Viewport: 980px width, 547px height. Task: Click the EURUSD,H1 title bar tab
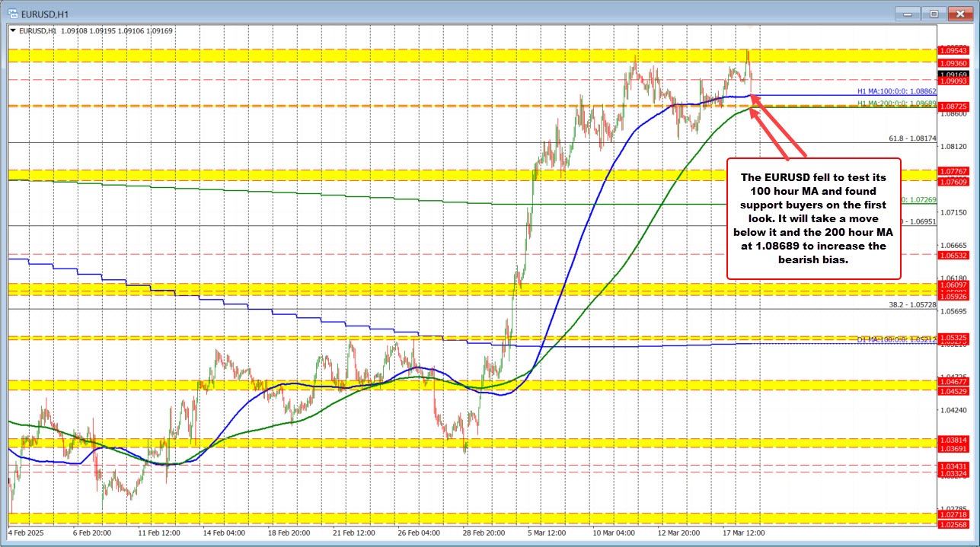point(46,13)
